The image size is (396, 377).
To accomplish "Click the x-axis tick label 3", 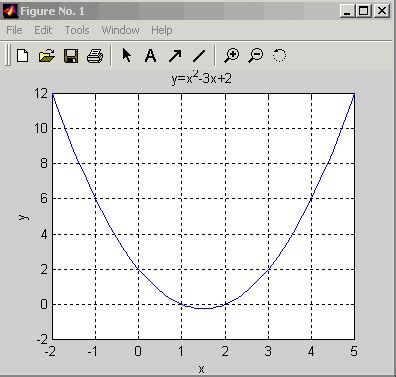I will 268,351.
